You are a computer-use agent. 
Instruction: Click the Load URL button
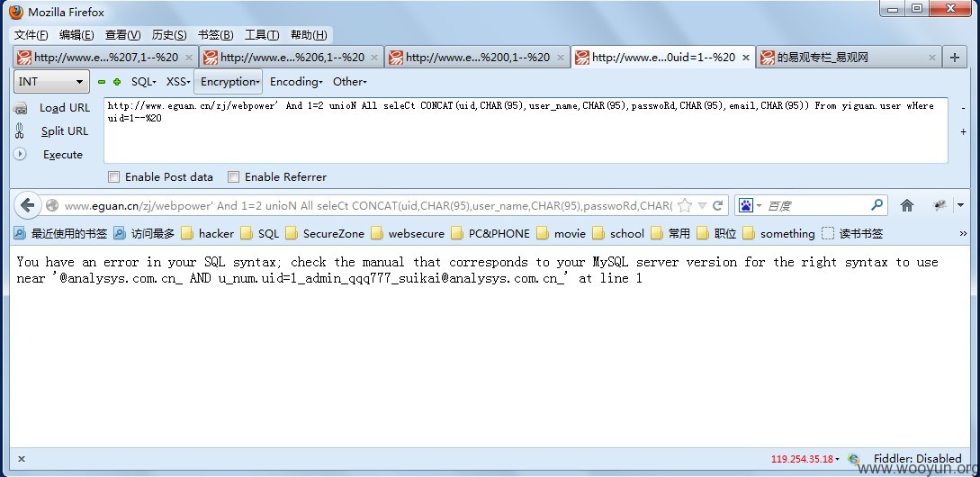65,108
